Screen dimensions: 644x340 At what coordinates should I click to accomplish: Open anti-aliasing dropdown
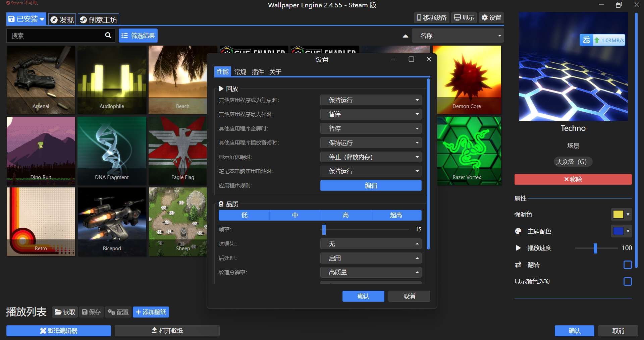coord(371,244)
